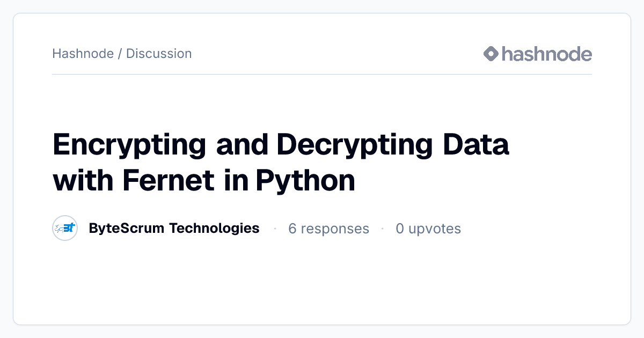Click the horizontal divider under the header
The image size is (644, 338).
point(322,74)
